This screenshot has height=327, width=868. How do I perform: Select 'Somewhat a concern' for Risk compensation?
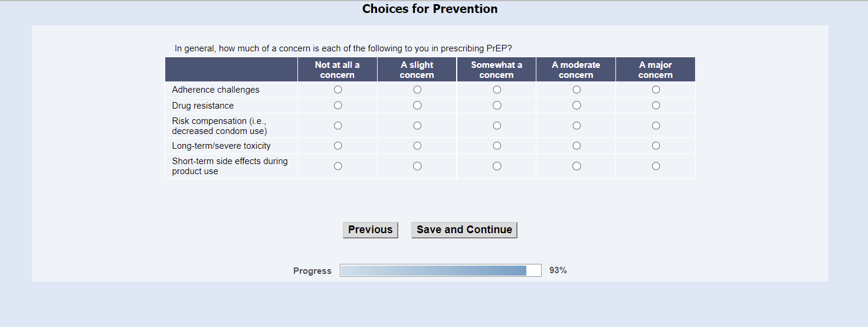point(497,126)
